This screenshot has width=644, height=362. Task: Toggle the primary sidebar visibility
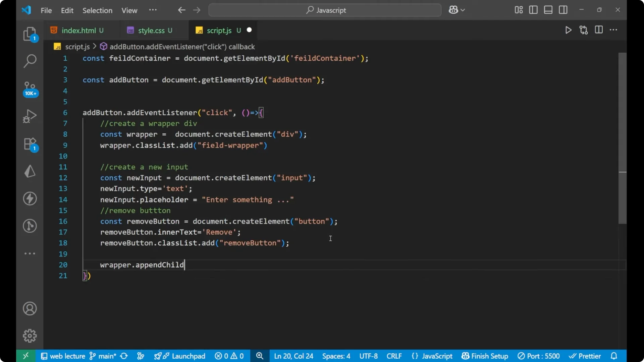pos(533,10)
